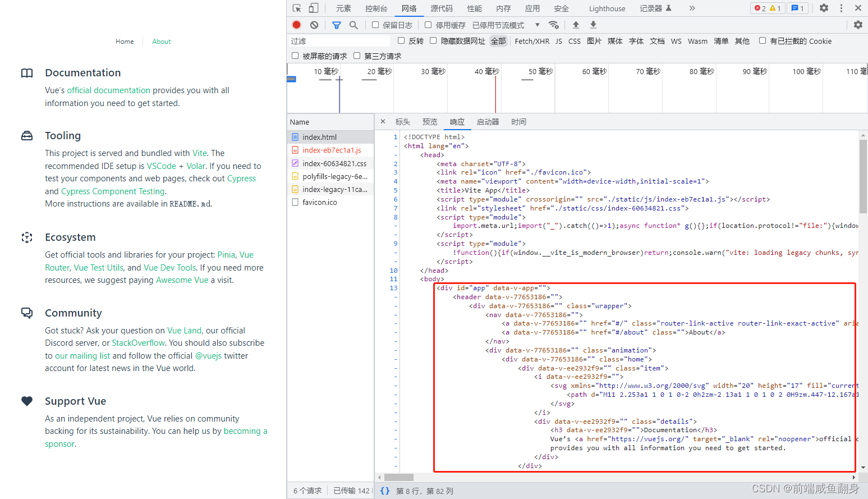Screen dimensions: 868x499
Task: Click the Tooling toolbox icon
Action: point(27,136)
